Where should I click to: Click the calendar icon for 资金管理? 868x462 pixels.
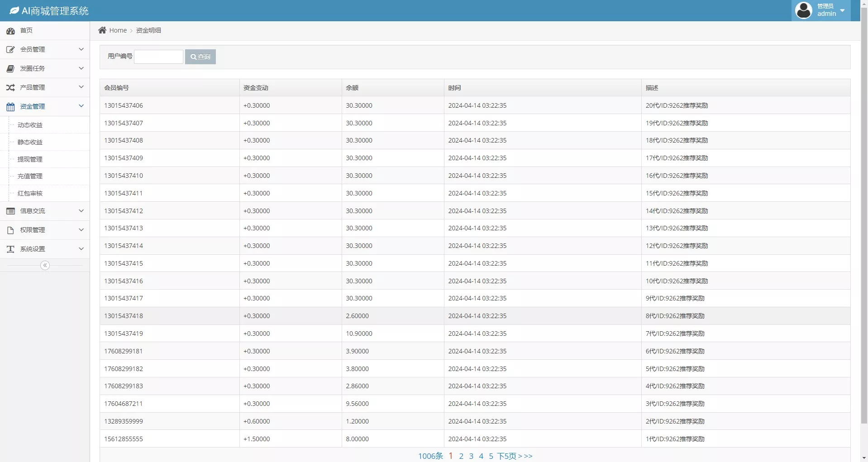[x=10, y=107]
